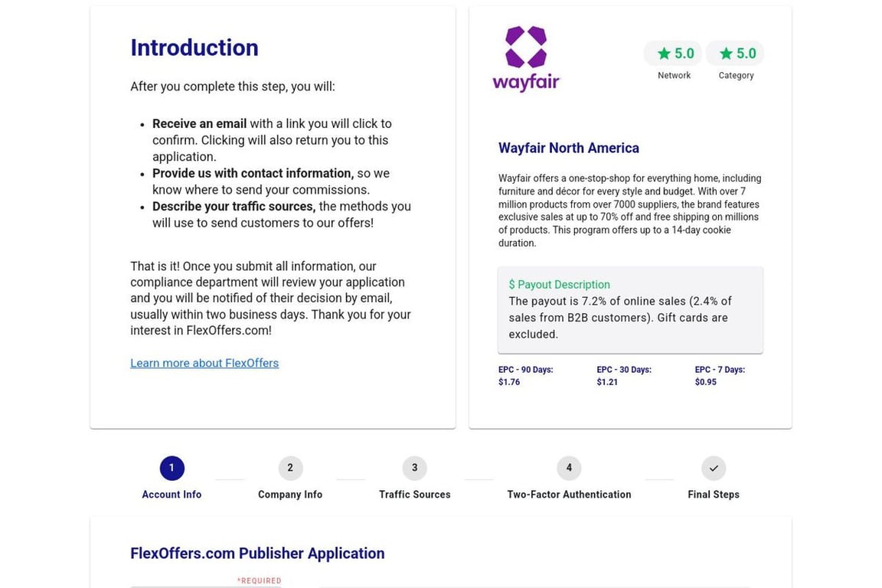Select step 1 circle Account Info
Viewport: 882px width, 588px height.
tap(171, 468)
